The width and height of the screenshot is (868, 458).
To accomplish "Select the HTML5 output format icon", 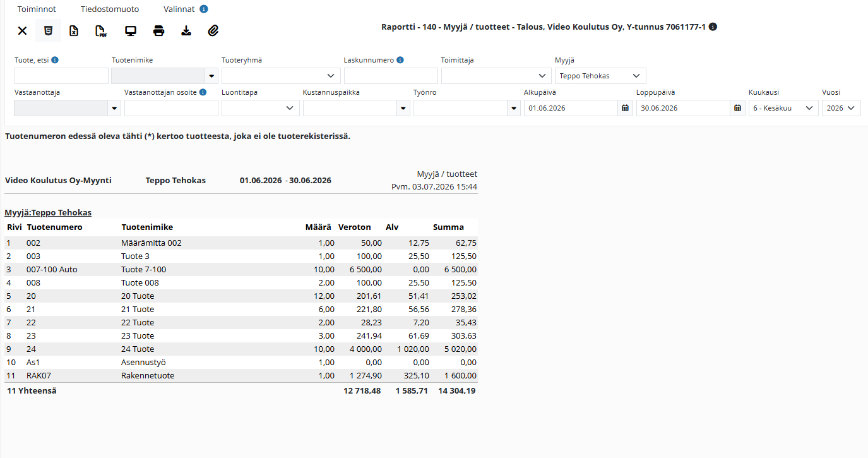I will coord(48,30).
